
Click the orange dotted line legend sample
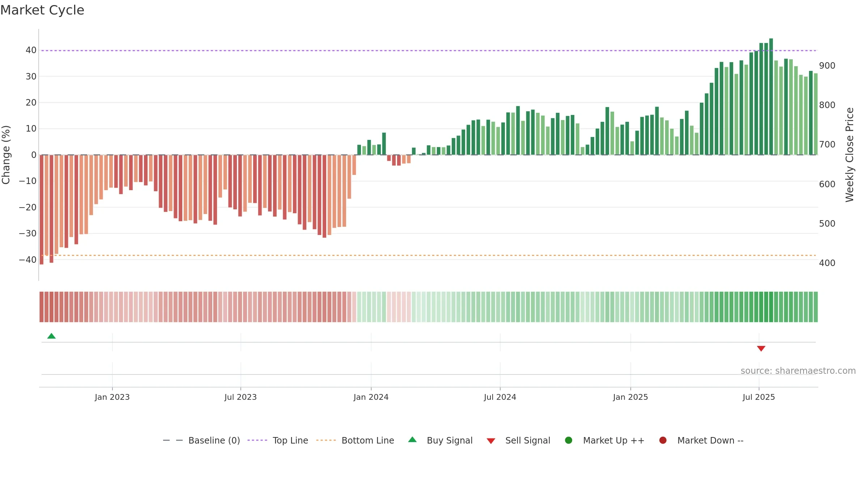click(326, 440)
